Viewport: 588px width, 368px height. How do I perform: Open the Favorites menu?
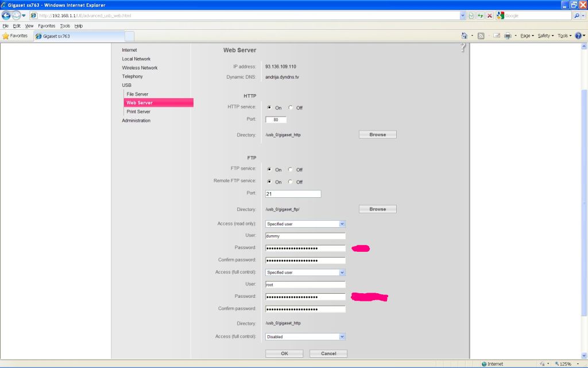pos(47,26)
